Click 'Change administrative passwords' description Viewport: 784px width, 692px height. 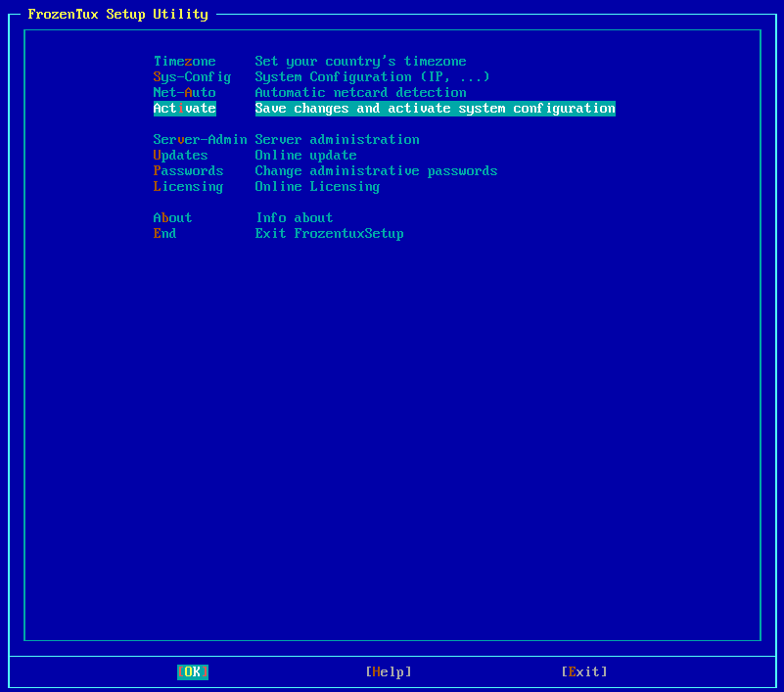pos(376,171)
